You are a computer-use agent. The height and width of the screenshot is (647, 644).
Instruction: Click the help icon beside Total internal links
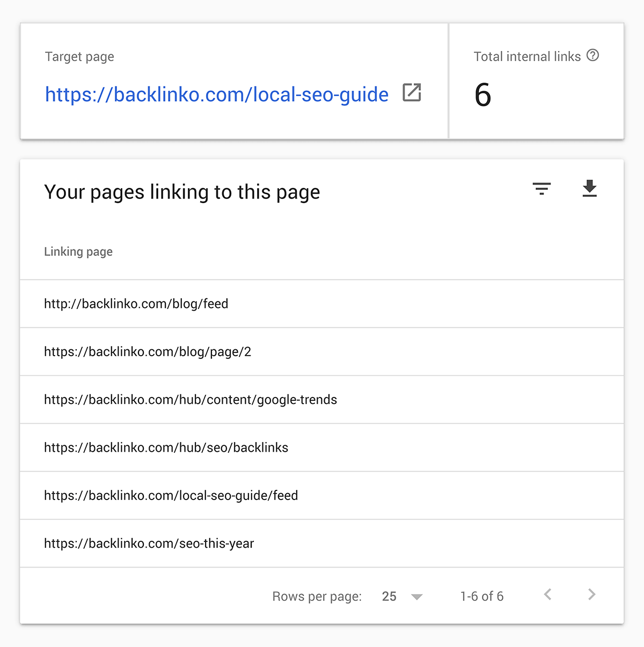592,55
